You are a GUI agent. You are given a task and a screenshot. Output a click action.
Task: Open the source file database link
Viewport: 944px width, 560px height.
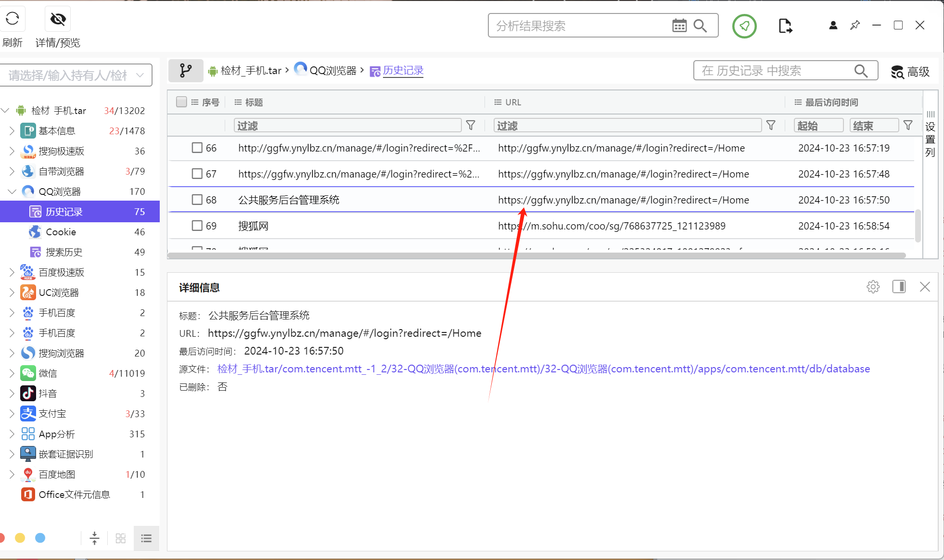pos(543,369)
